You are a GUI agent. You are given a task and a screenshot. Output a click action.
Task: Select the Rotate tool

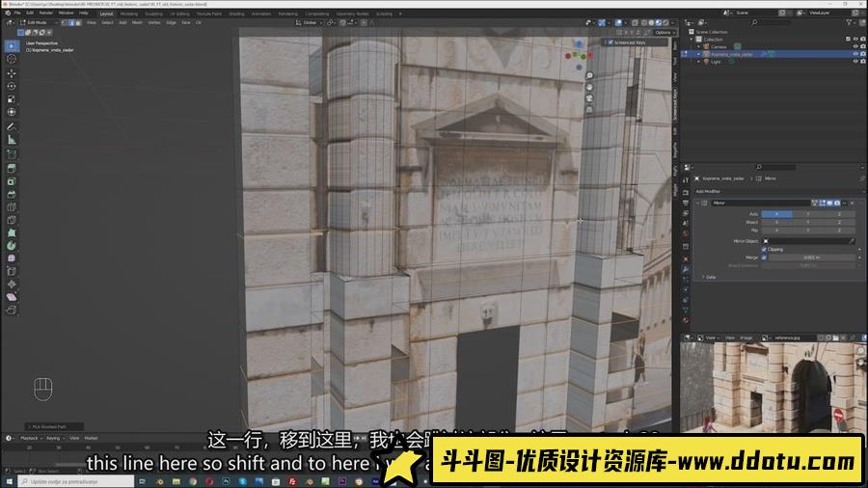(x=11, y=86)
